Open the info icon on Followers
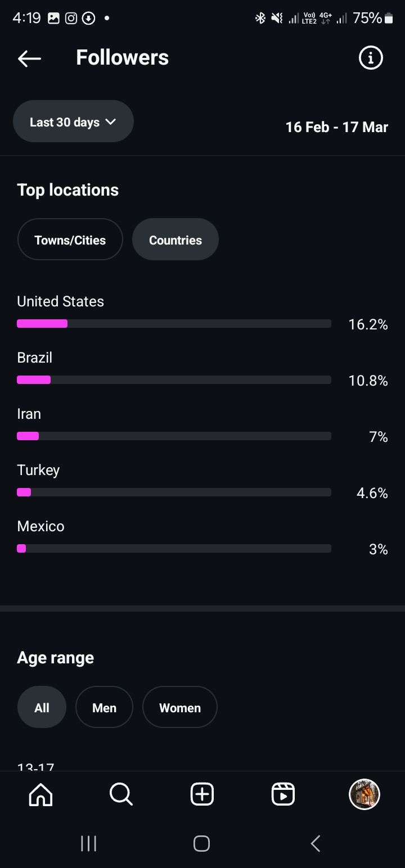Viewport: 405px width, 868px height. click(371, 58)
